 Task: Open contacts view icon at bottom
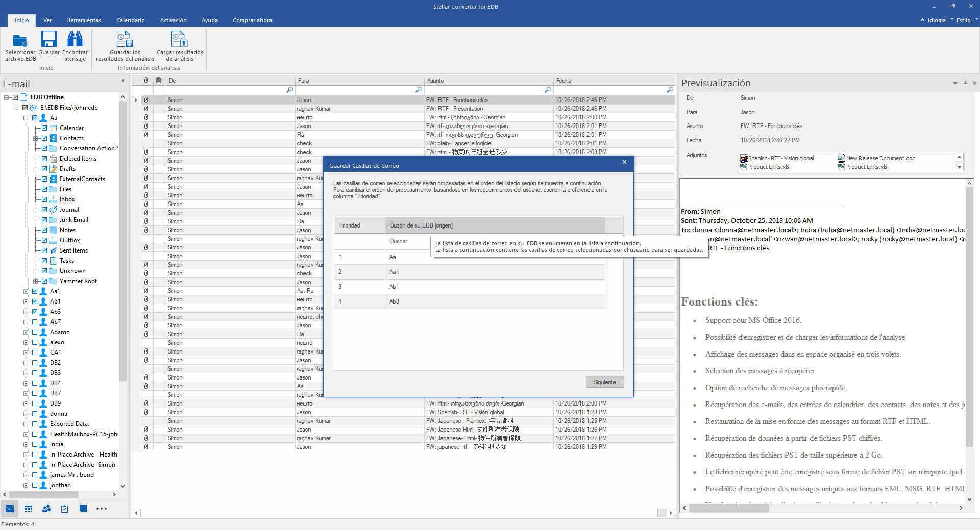coord(46,509)
